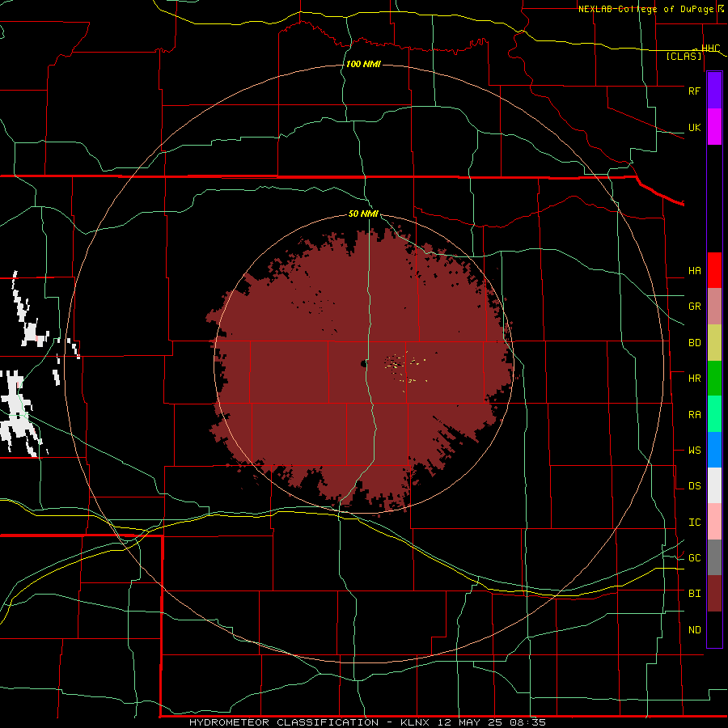Click the 12 MAY 25 date text

[x=470, y=722]
